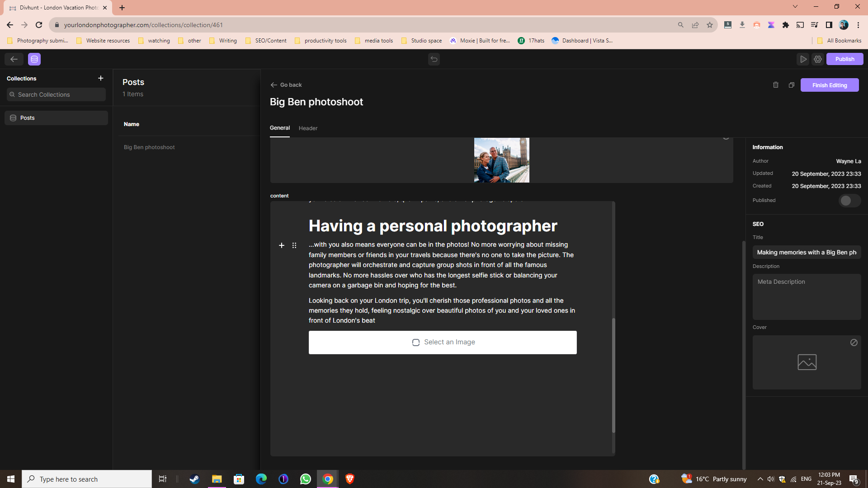Open Chrome profile avatar
Viewport: 868px width, 488px height.
click(x=844, y=25)
